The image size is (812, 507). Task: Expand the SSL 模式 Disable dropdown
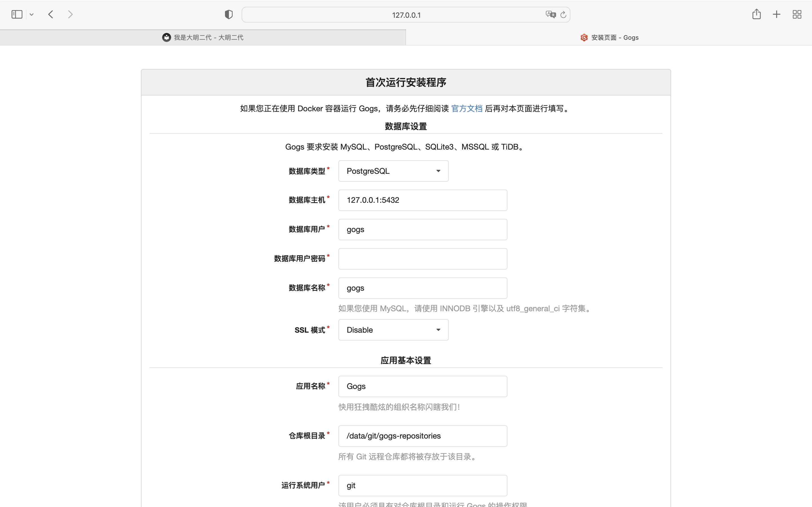click(393, 330)
